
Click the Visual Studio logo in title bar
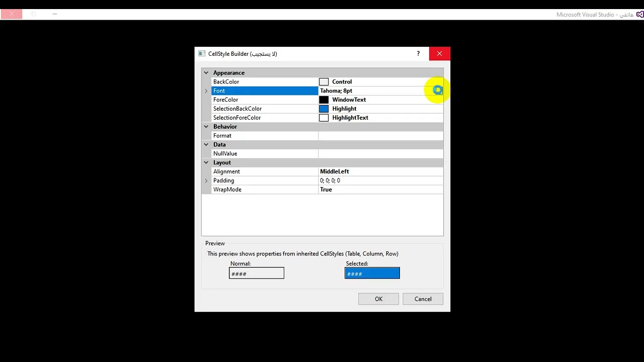[x=639, y=15]
